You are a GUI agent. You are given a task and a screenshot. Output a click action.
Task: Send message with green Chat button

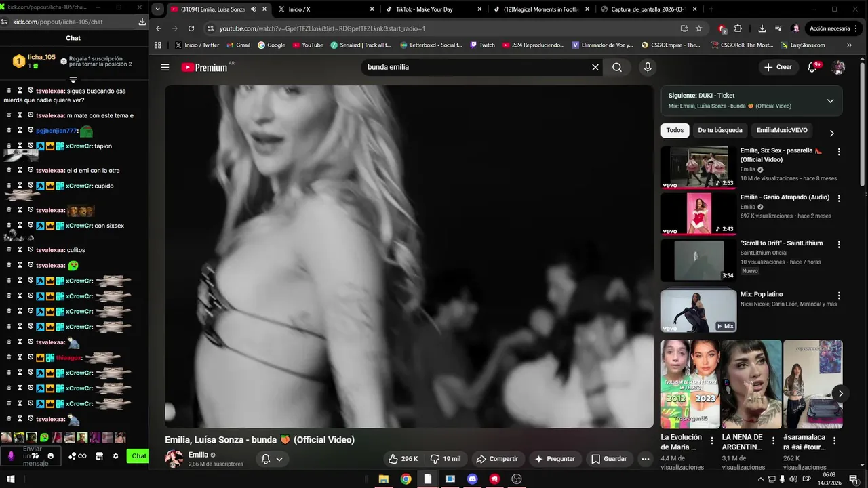138,456
